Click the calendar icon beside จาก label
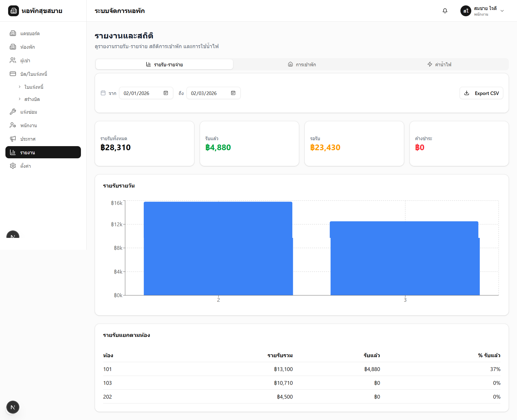This screenshot has width=517, height=420. (103, 93)
